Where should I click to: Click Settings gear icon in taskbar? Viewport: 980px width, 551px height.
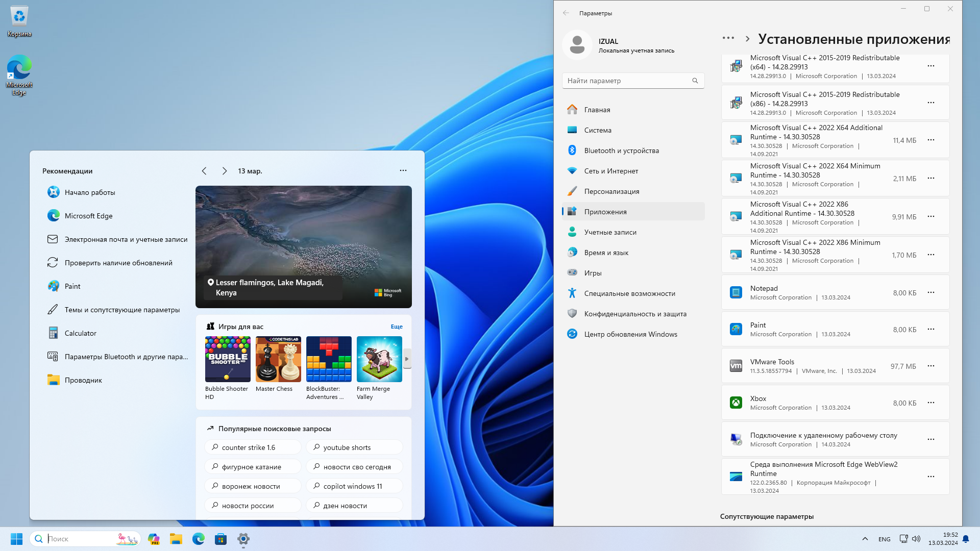[x=243, y=539]
